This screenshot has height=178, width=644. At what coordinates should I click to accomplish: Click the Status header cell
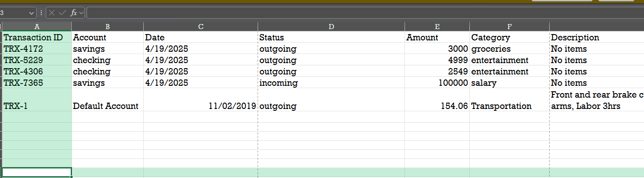[x=331, y=37]
